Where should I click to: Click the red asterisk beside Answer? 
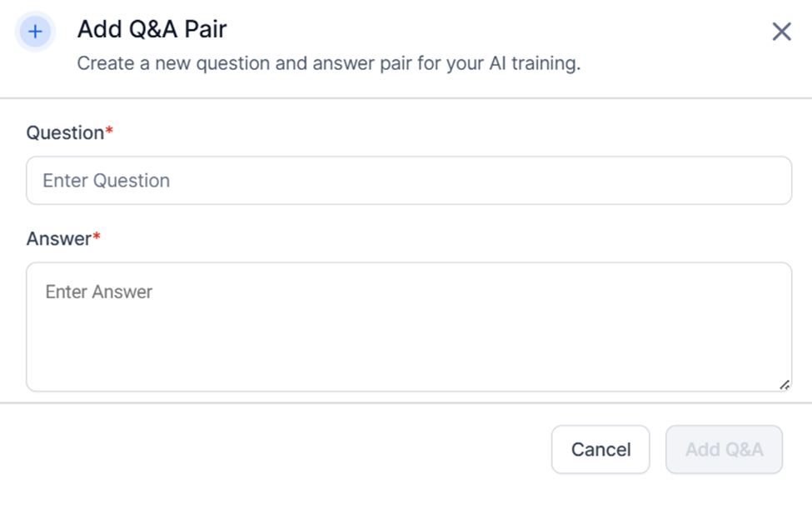click(97, 236)
